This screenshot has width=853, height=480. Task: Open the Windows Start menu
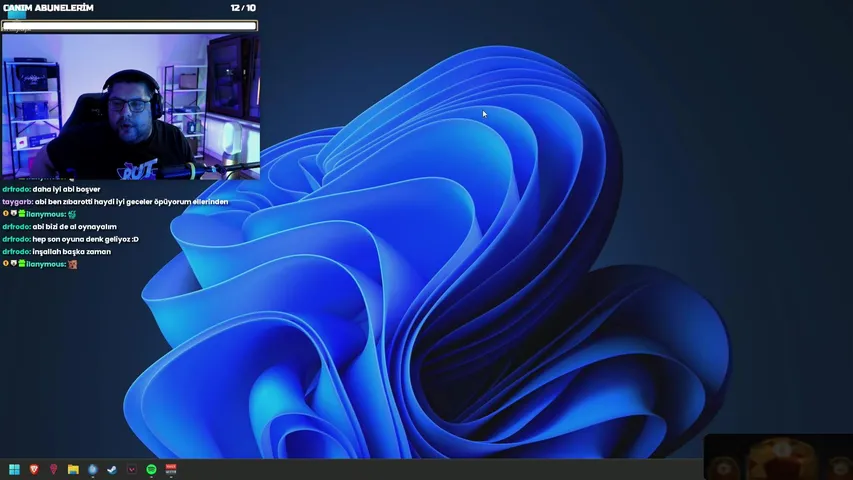point(15,469)
